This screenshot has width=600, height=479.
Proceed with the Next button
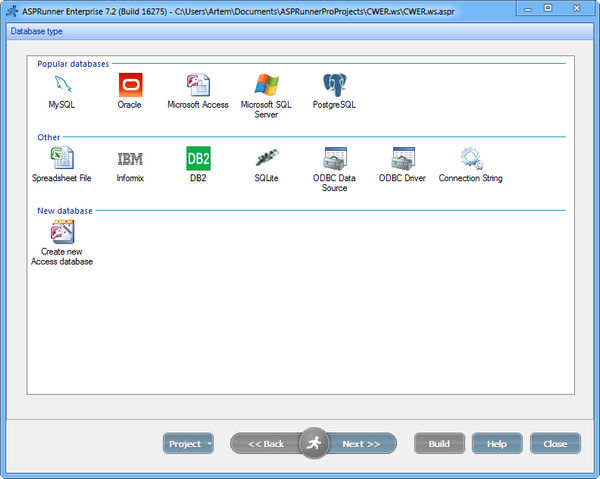[x=362, y=444]
